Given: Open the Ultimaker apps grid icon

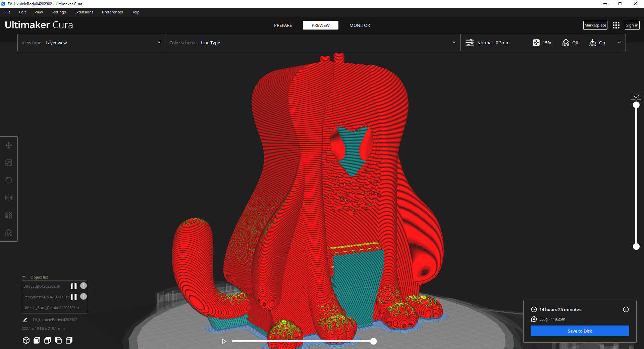Looking at the screenshot, I should tap(616, 25).
